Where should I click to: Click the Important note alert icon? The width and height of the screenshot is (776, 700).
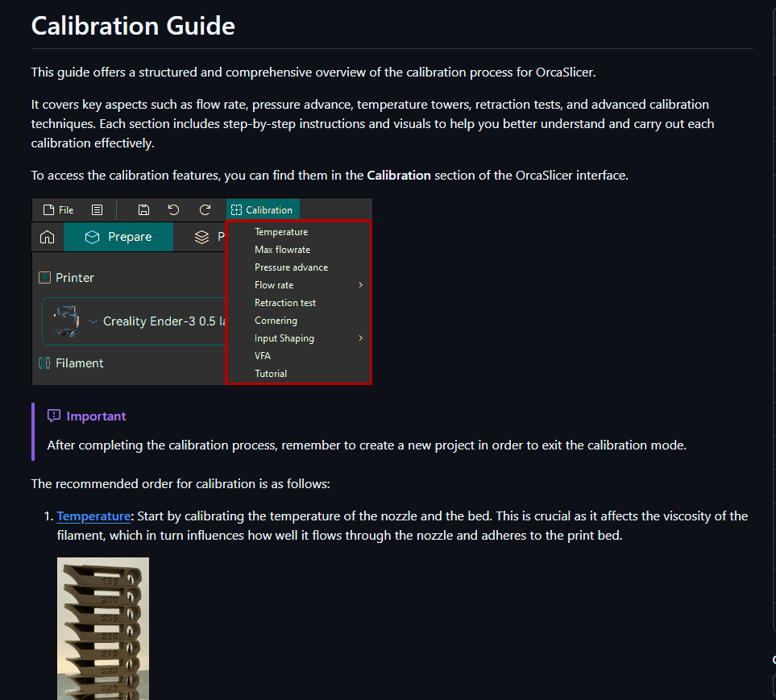click(54, 416)
